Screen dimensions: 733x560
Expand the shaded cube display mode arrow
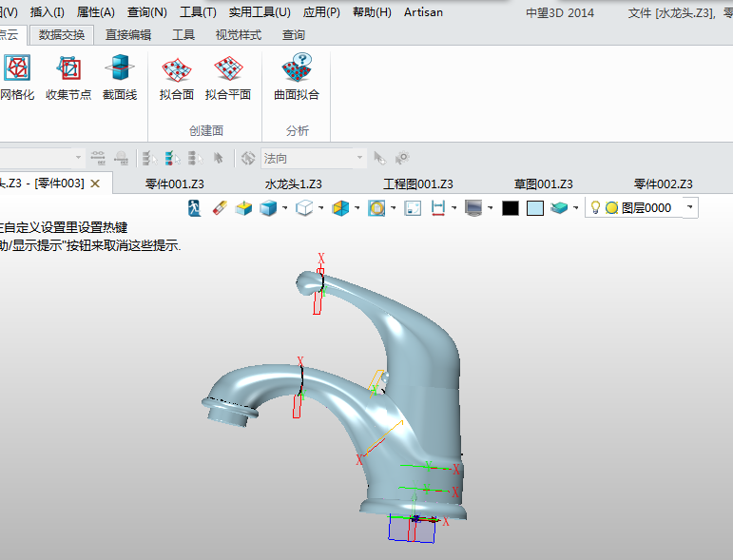pos(286,207)
